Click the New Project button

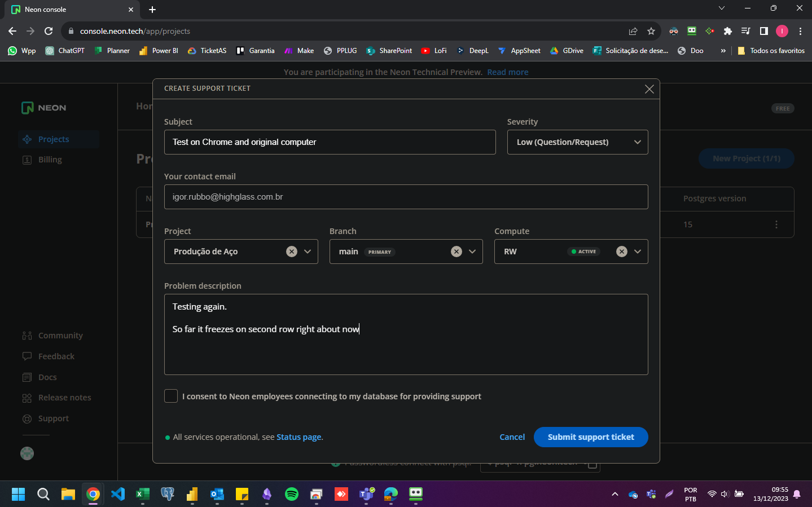[x=747, y=158]
